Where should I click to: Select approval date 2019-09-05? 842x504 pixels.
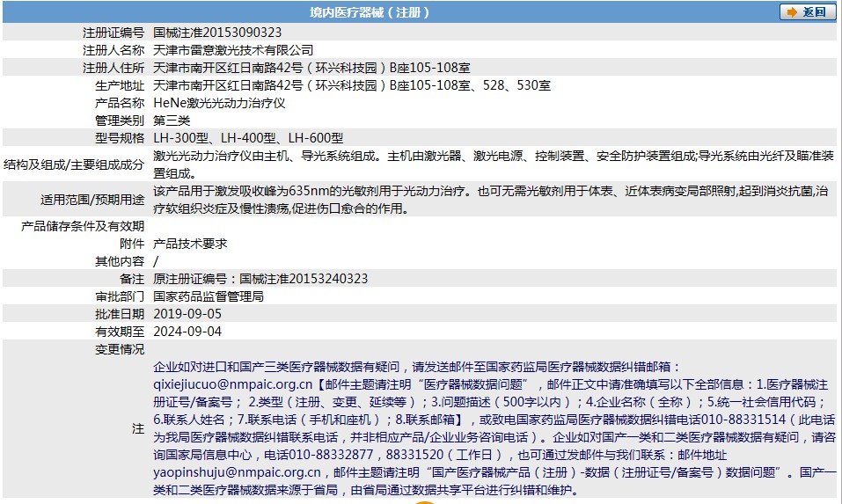pyautogui.click(x=187, y=314)
